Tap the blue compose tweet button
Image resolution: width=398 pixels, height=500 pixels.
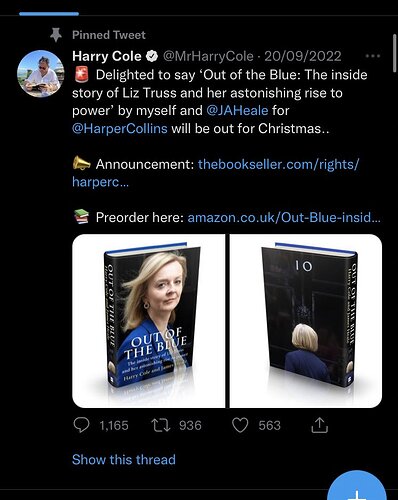pos(357,487)
